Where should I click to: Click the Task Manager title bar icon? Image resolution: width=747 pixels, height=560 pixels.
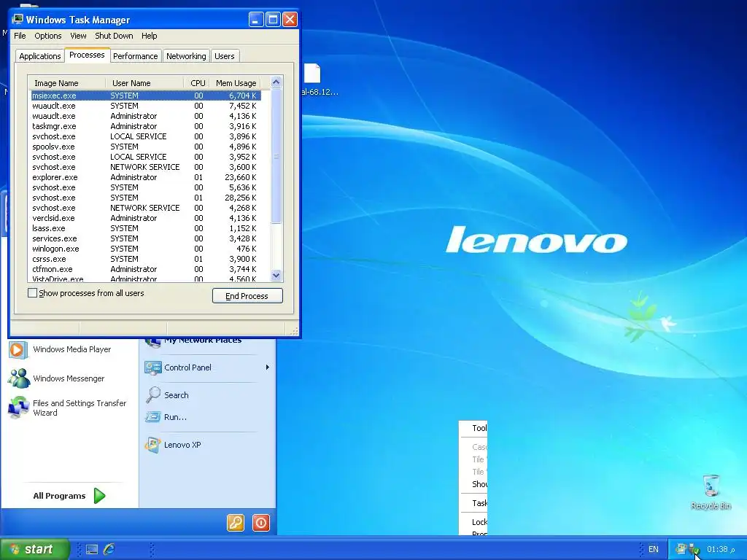pos(18,19)
